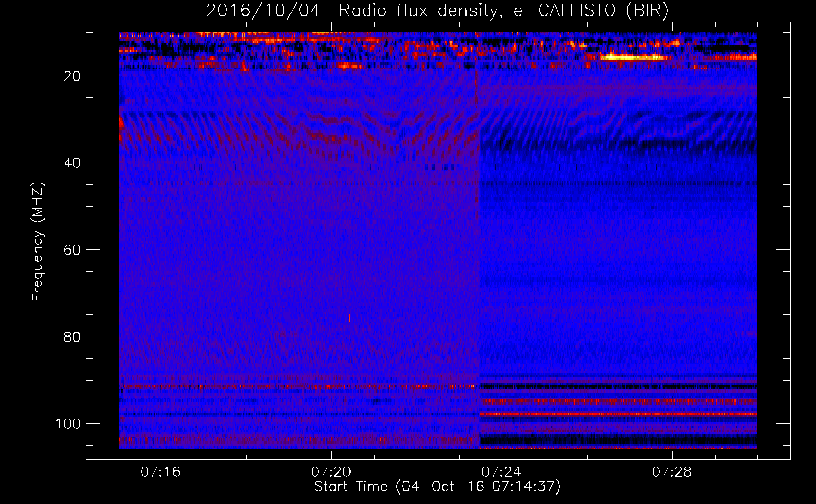
Task: Click the 20 MHz frequency tick label
Action: 73,76
